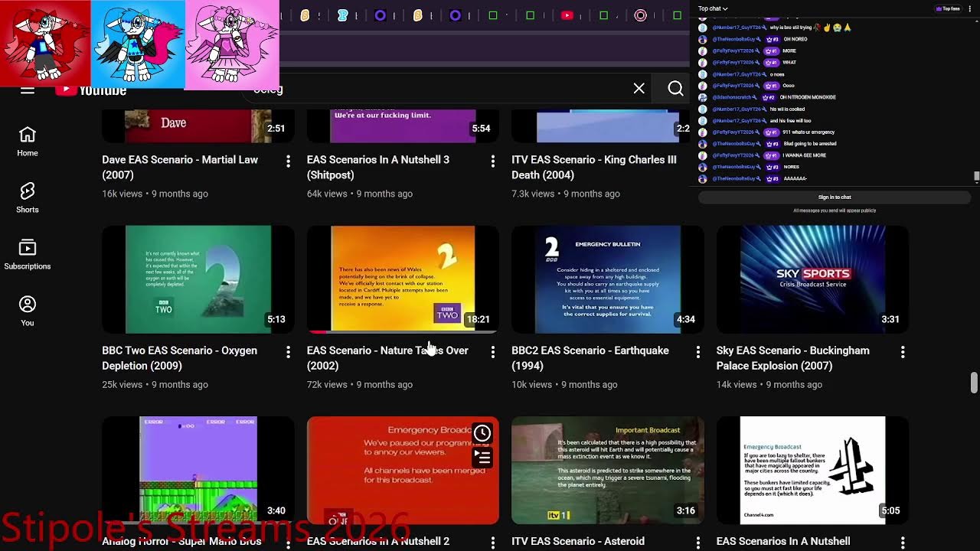The width and height of the screenshot is (980, 551).
Task: Click '64k views • 9 months ago' text
Action: [360, 194]
